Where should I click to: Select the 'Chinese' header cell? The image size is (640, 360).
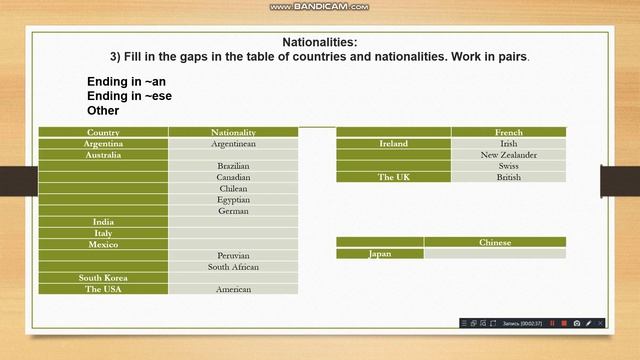495,242
